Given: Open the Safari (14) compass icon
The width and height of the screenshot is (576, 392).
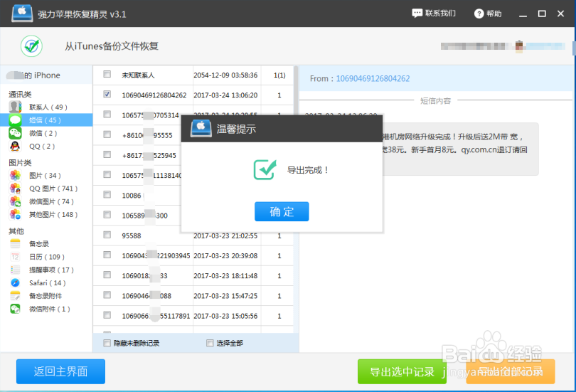Looking at the screenshot, I should [x=15, y=283].
